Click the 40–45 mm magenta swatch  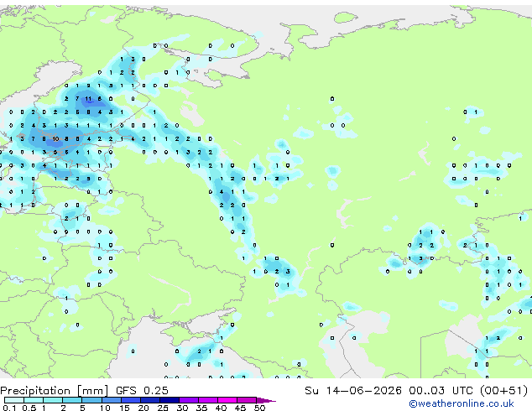(227, 400)
